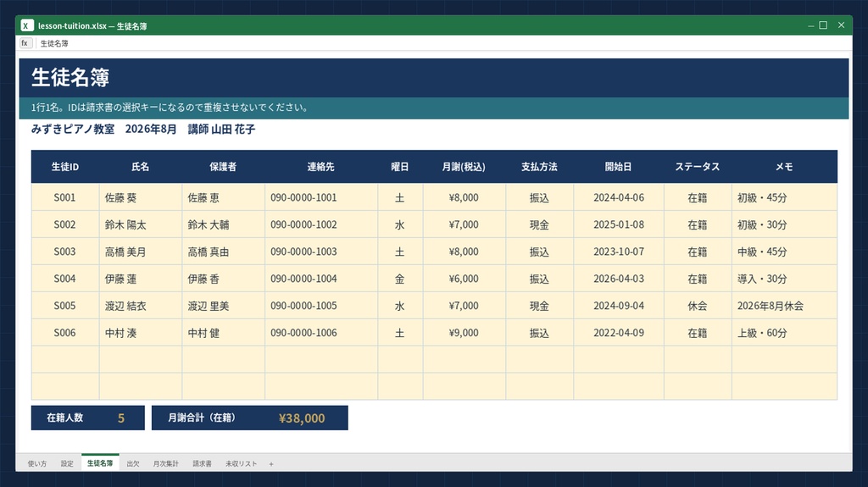Select guardian cell 鈴木 大輔
This screenshot has height=487, width=868.
[x=223, y=224]
